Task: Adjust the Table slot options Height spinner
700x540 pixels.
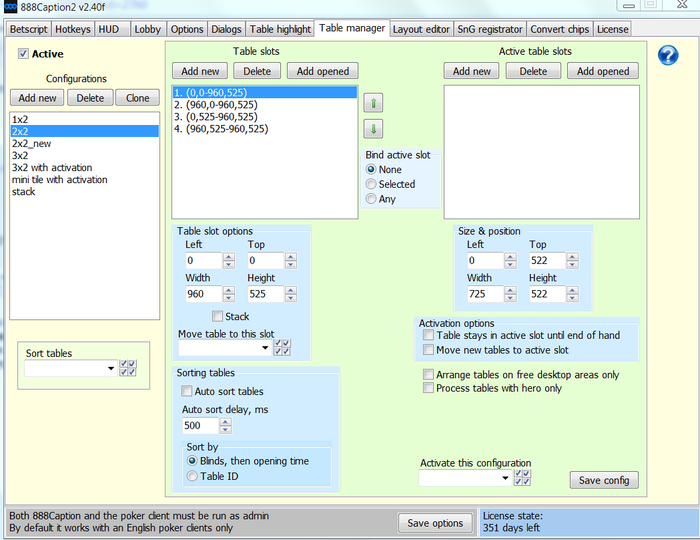Action: pos(291,294)
